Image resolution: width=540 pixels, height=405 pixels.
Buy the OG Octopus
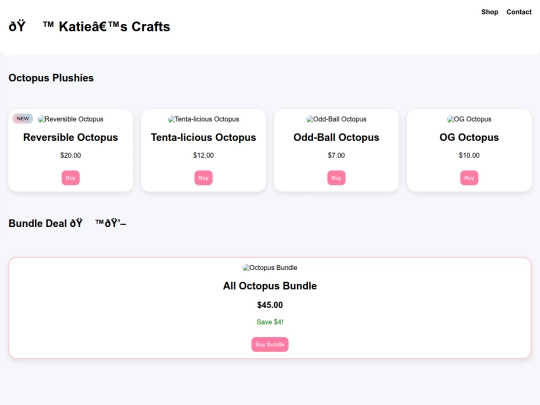point(469,178)
